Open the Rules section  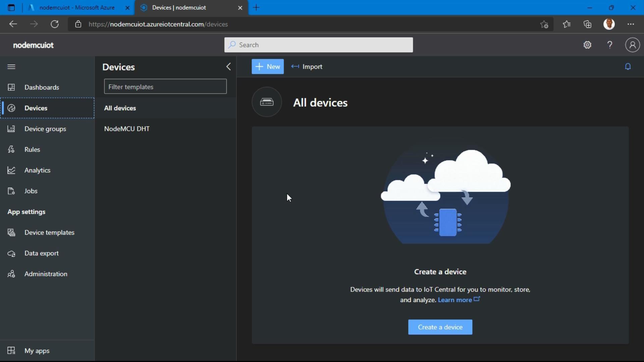[x=32, y=149]
